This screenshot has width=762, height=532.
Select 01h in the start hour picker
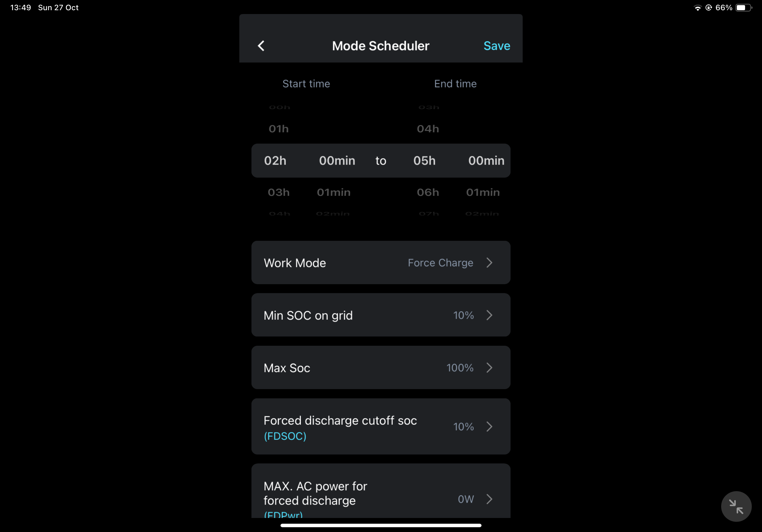(279, 129)
